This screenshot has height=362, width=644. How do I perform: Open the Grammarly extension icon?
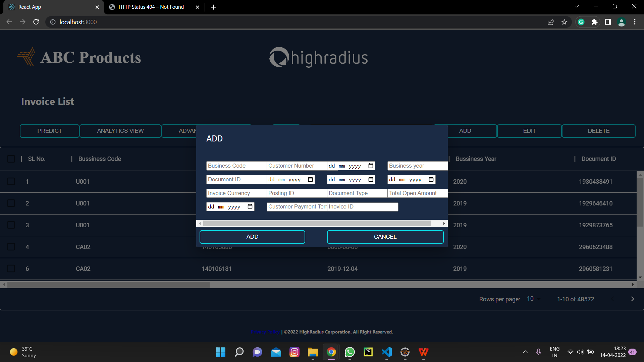[x=581, y=22]
